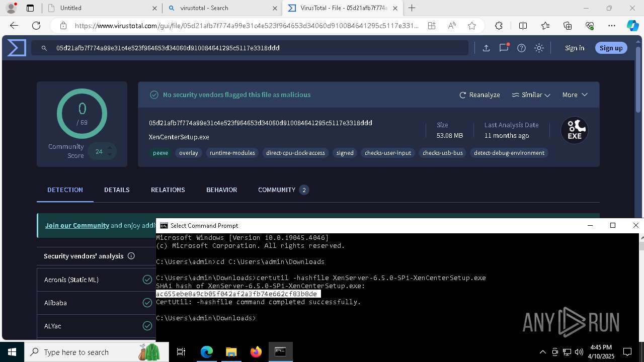Click the volume icon in system tray
The height and width of the screenshot is (362, 644).
point(579,352)
